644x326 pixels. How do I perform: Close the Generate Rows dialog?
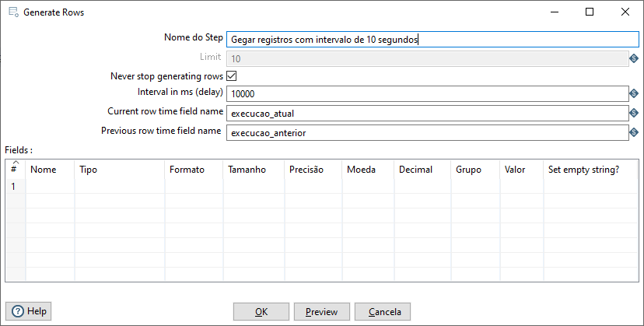click(625, 12)
